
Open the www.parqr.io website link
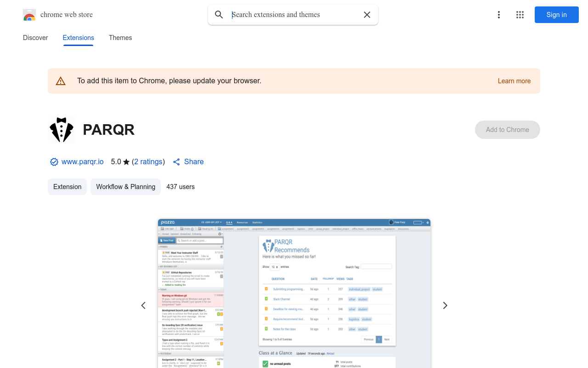pos(83,162)
